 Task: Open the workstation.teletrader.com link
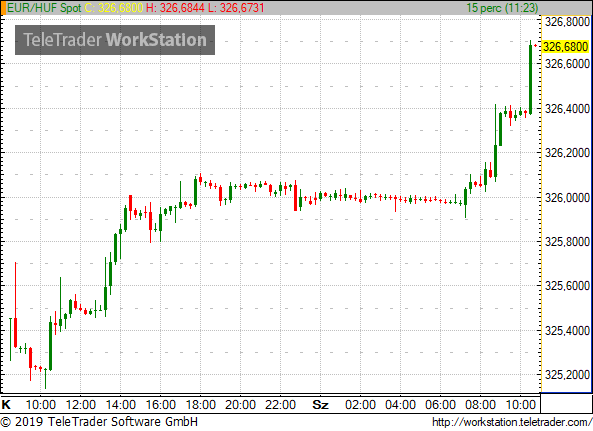pos(512,422)
